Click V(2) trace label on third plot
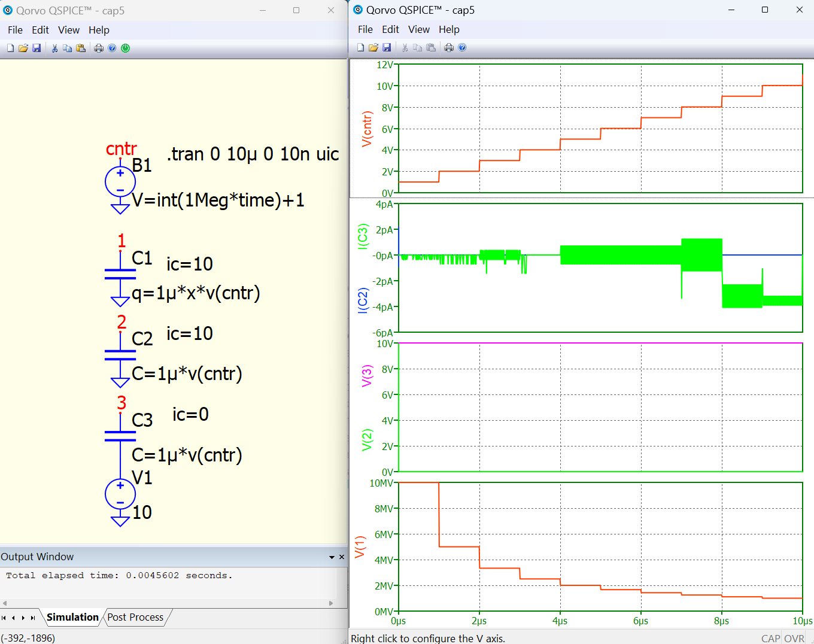814x644 pixels. click(367, 440)
